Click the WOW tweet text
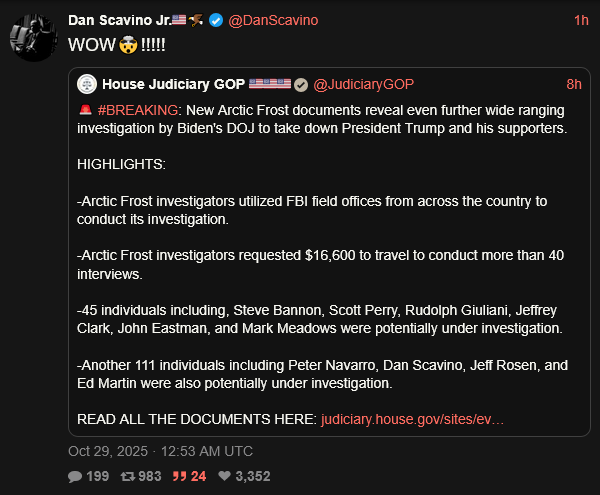The image size is (600, 495). point(89,45)
